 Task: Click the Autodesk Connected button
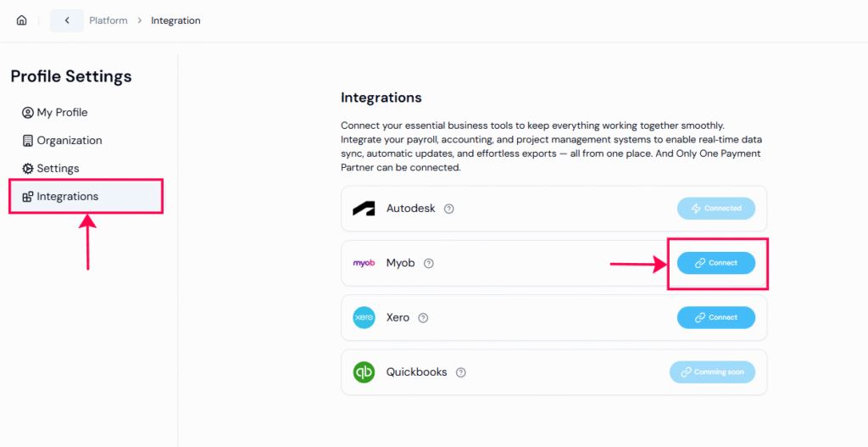715,209
